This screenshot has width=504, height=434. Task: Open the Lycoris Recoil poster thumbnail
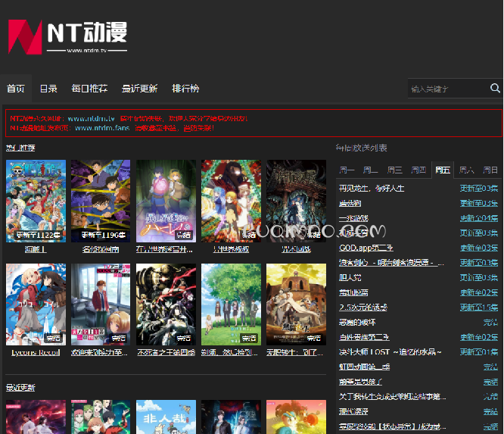(36, 304)
